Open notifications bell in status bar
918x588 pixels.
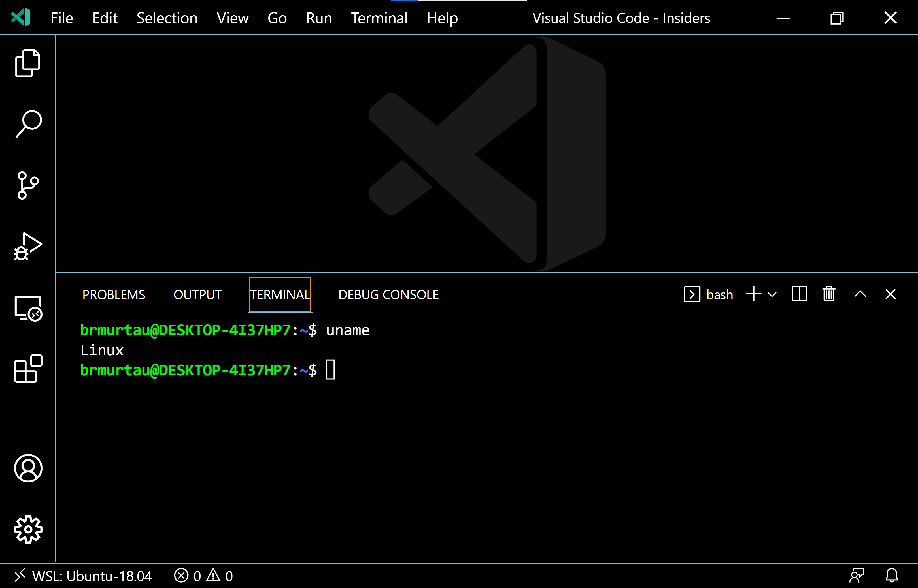pos(892,575)
